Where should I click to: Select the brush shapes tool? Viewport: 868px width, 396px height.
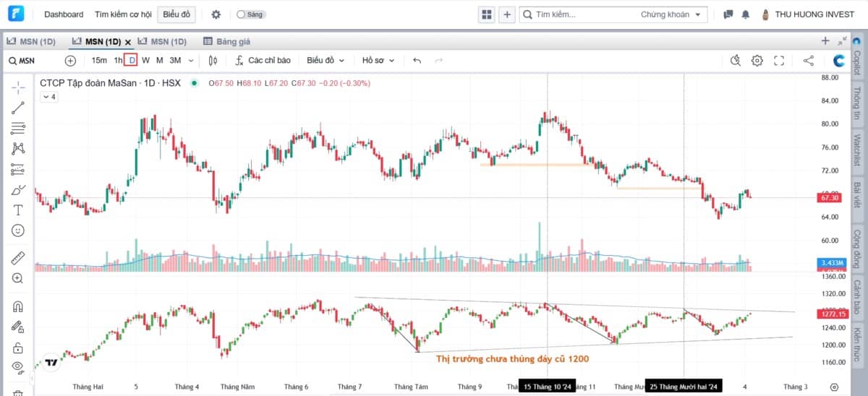tap(18, 190)
